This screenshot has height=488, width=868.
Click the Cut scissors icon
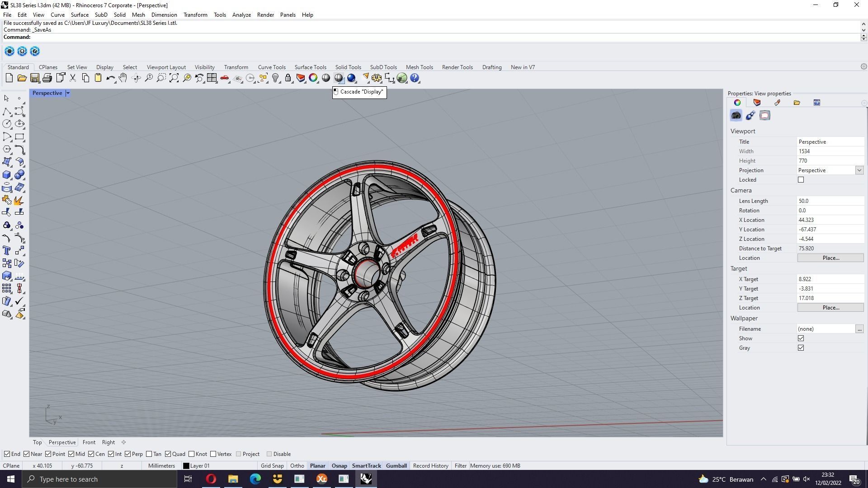coord(72,78)
